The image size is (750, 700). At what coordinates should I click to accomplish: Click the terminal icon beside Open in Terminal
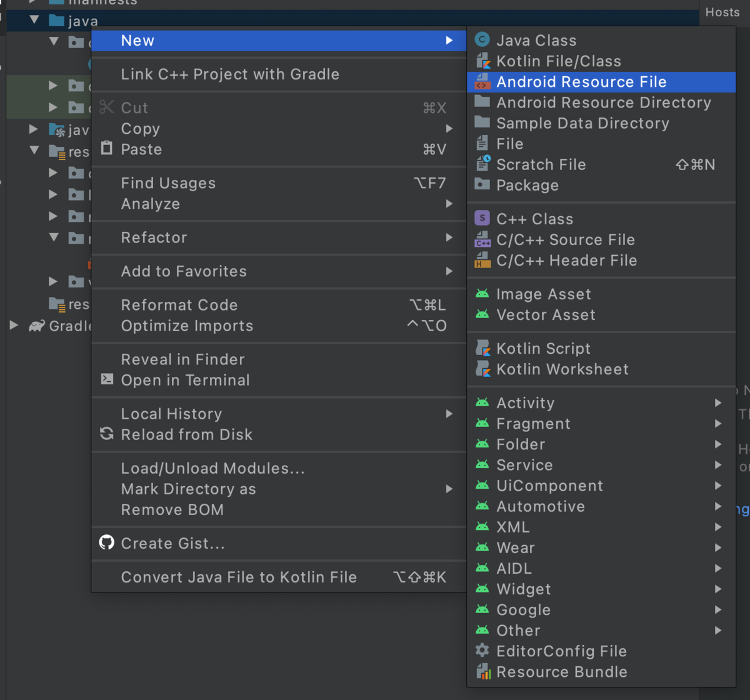pyautogui.click(x=107, y=379)
